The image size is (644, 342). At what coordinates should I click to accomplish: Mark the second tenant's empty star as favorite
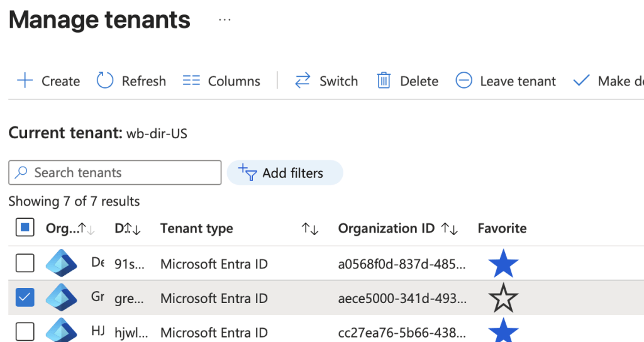coord(503,298)
